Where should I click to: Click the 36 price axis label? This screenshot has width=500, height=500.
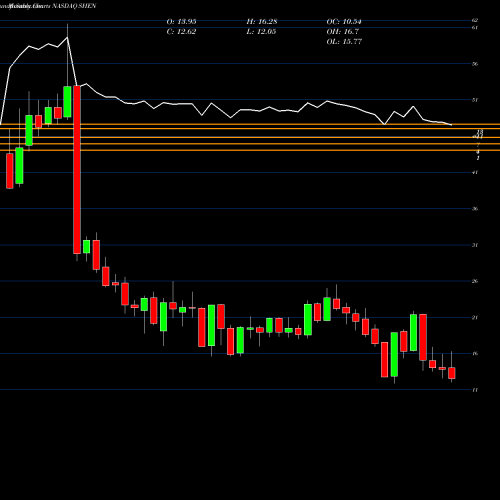click(x=475, y=209)
